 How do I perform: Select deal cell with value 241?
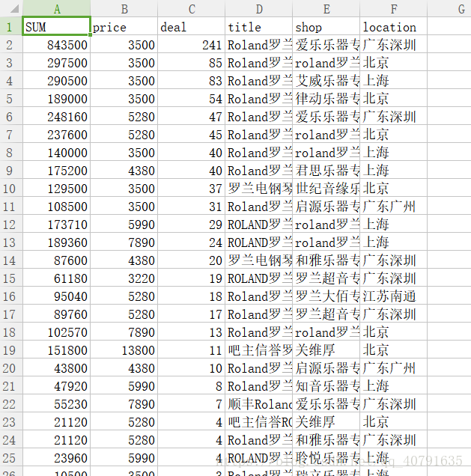[x=191, y=44]
